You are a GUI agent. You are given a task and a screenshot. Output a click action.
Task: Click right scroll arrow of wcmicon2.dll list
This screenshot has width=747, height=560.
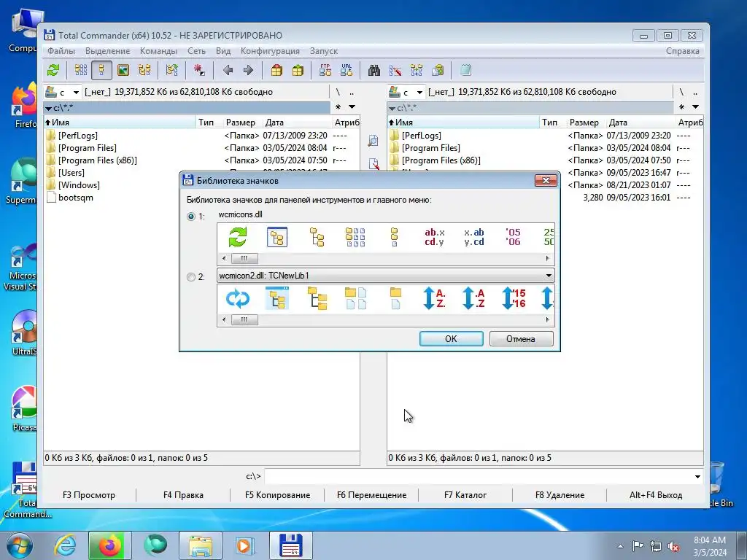[547, 320]
